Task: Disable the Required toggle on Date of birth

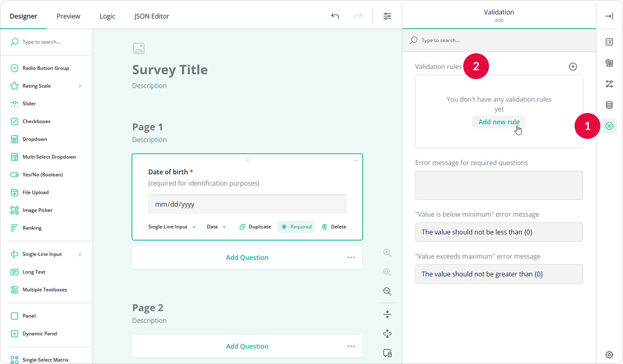Action: click(296, 226)
